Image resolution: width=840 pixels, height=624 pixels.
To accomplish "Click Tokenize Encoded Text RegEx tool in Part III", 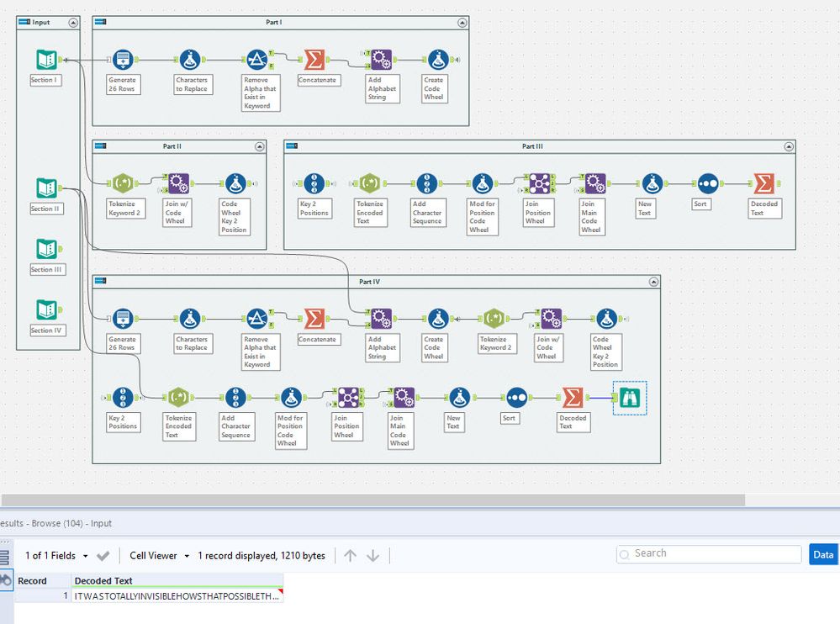I will pyautogui.click(x=370, y=183).
